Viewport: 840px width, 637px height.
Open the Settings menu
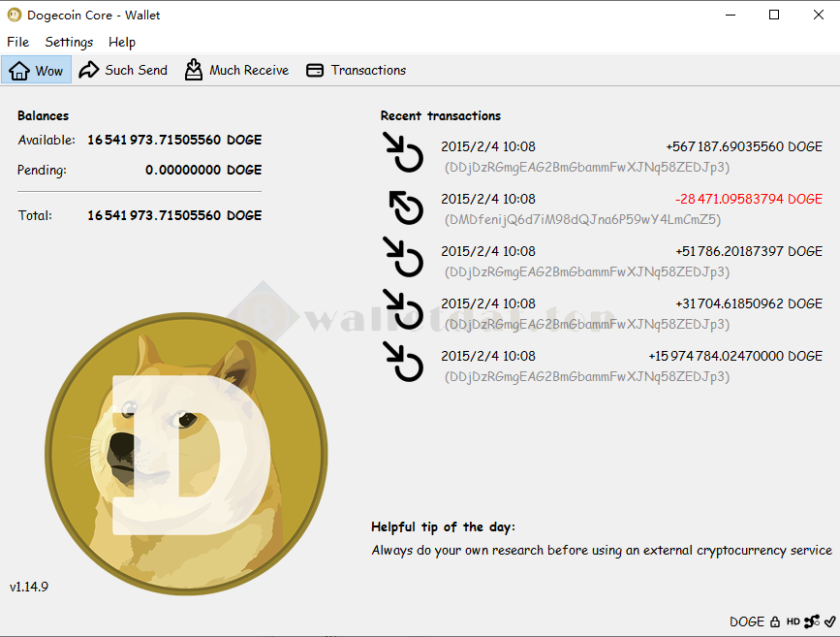69,42
